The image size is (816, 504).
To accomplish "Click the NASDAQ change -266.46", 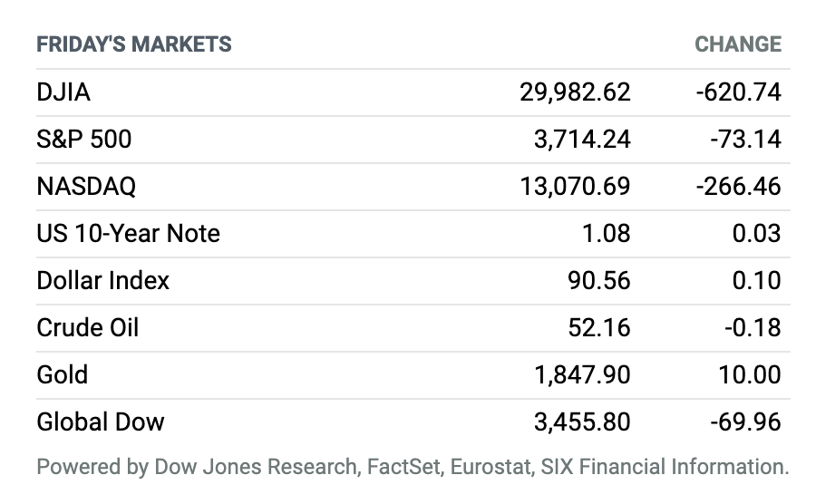I will (x=738, y=186).
